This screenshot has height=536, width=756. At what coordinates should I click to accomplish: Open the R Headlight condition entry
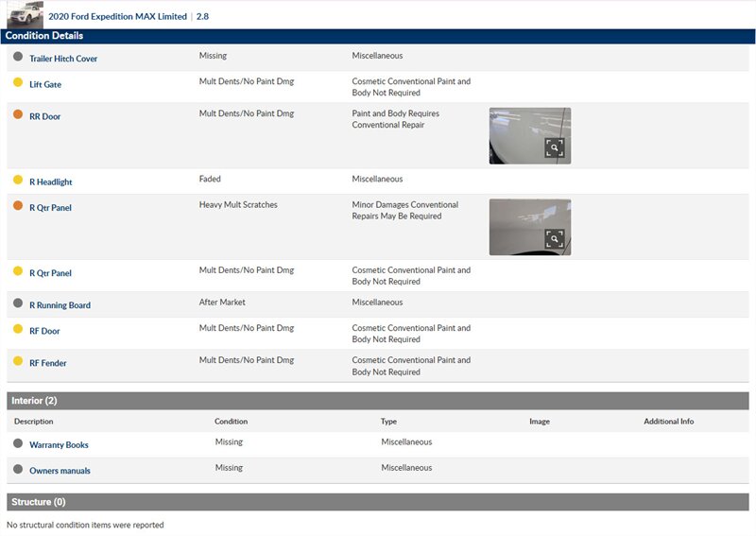[51, 182]
